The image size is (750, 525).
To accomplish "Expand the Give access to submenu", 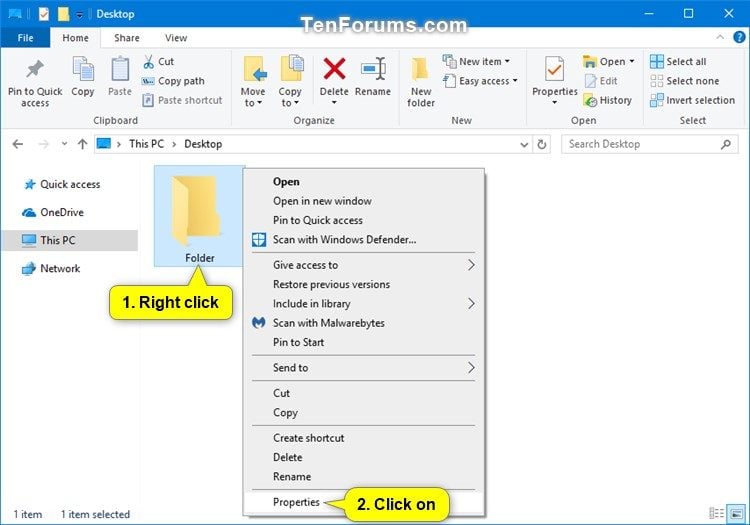I will 364,265.
